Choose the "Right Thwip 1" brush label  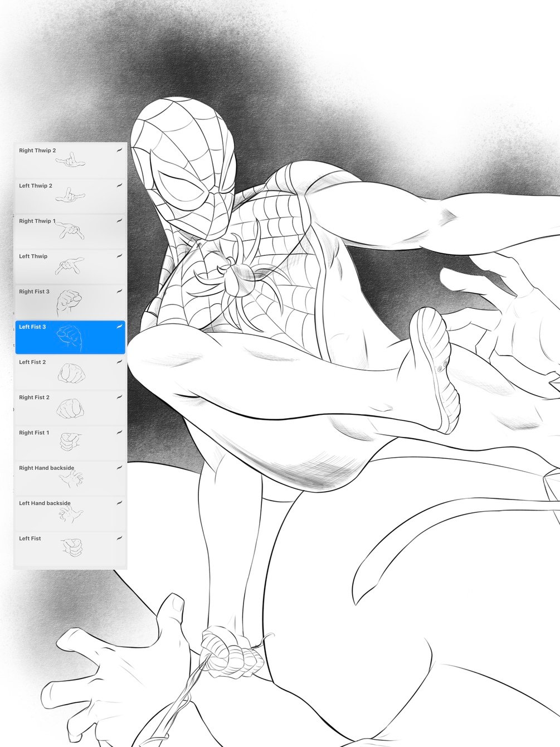coord(37,221)
